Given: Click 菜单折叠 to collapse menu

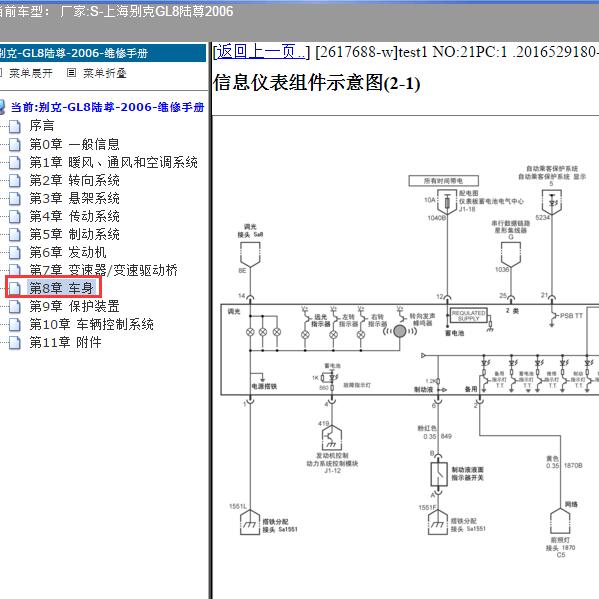Looking at the screenshot, I should [x=105, y=73].
